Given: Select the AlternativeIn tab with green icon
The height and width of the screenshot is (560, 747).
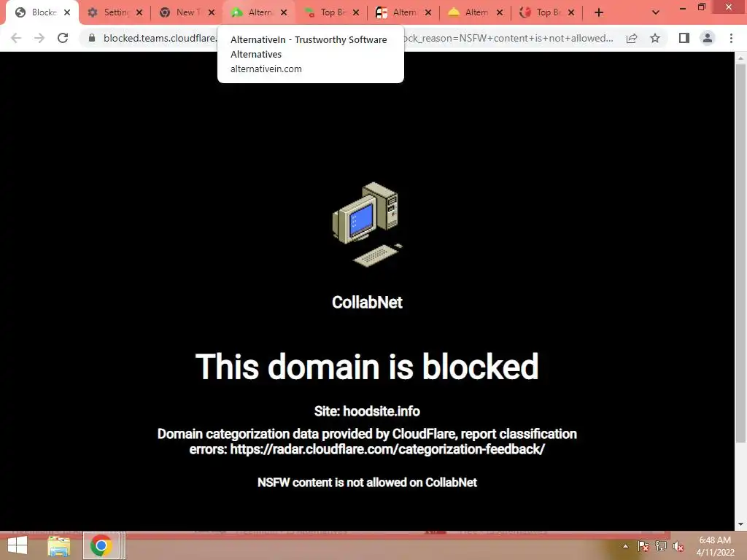Looking at the screenshot, I should (258, 12).
